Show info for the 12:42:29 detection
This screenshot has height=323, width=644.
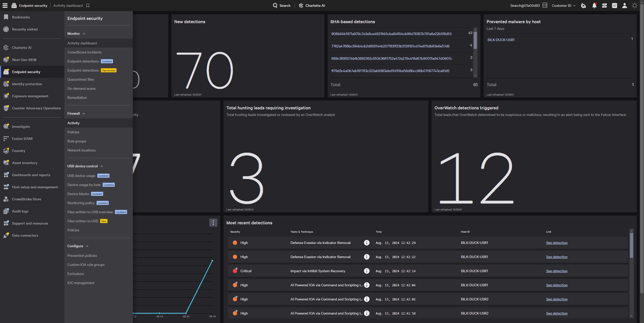[x=367, y=242]
